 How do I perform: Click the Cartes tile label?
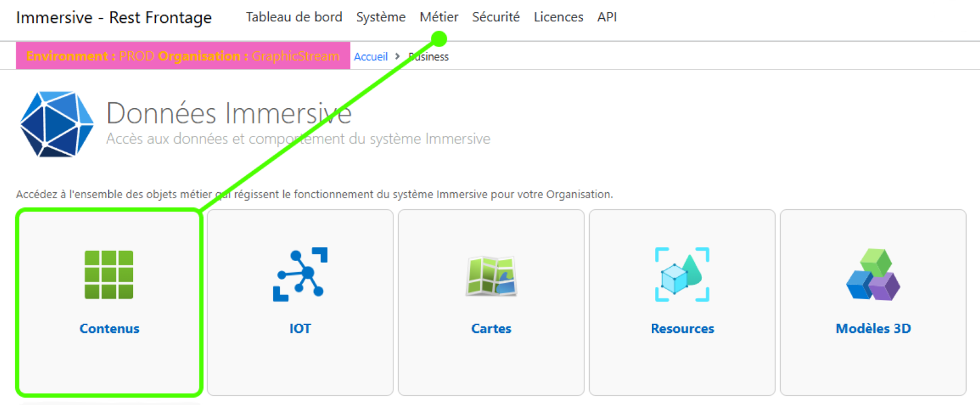(x=491, y=329)
